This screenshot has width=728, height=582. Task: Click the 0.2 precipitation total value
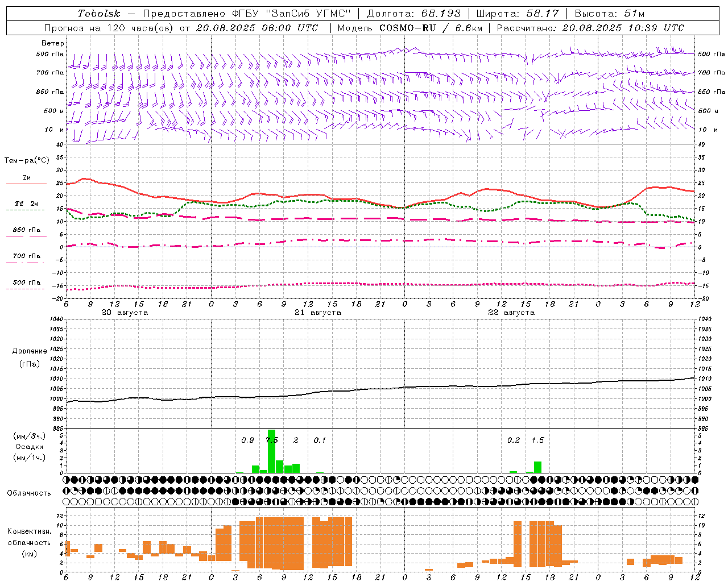click(x=514, y=440)
